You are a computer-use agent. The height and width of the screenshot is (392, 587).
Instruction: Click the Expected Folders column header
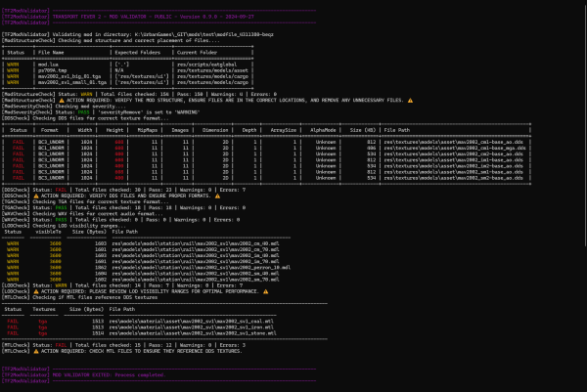pos(136,52)
